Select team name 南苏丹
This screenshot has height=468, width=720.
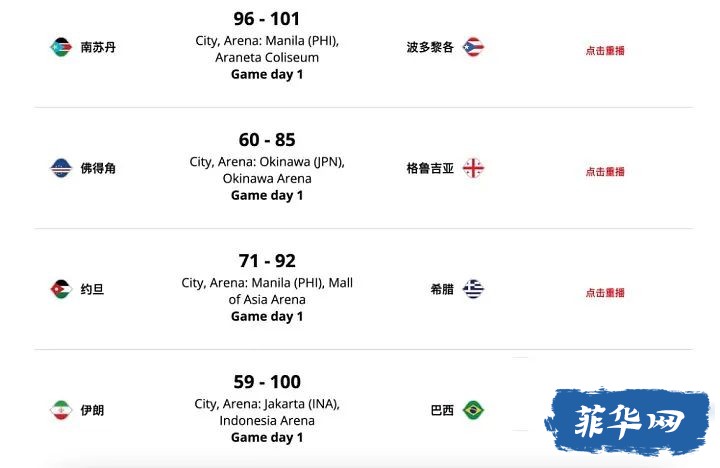tap(98, 47)
